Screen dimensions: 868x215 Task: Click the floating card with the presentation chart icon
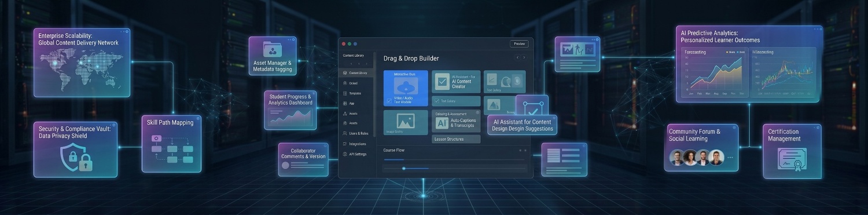pos(578,54)
